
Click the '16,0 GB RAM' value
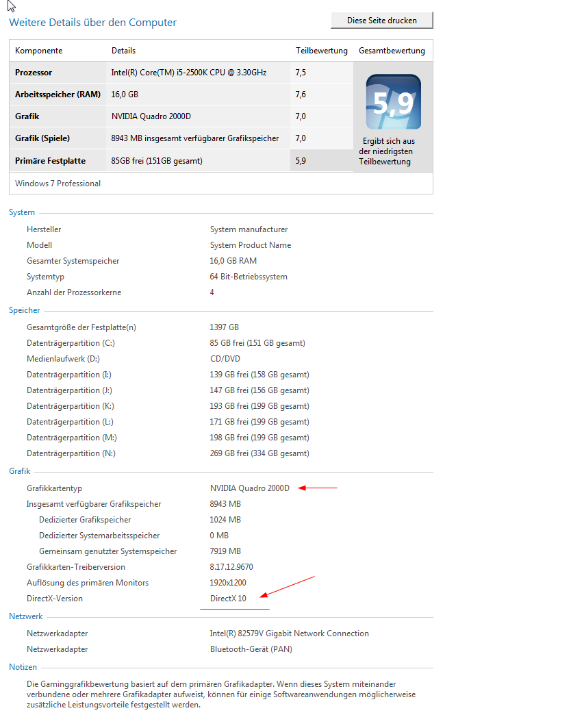233,261
